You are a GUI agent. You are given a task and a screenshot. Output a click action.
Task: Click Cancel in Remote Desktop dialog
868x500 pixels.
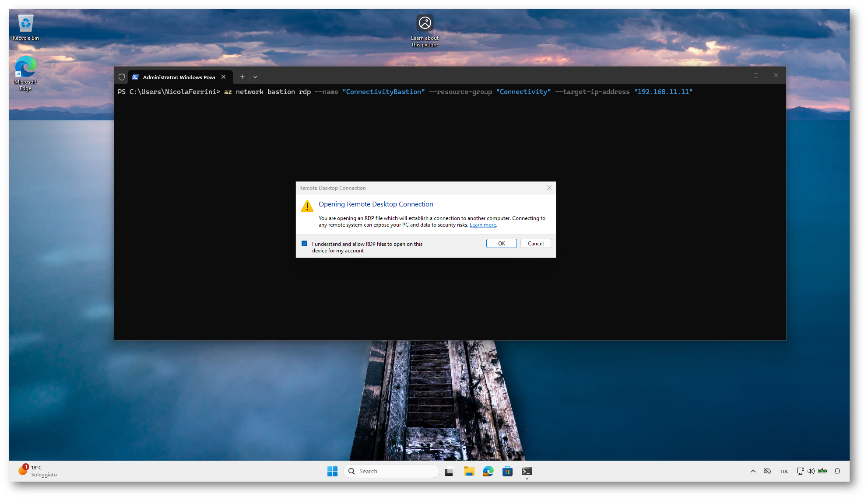coord(535,244)
